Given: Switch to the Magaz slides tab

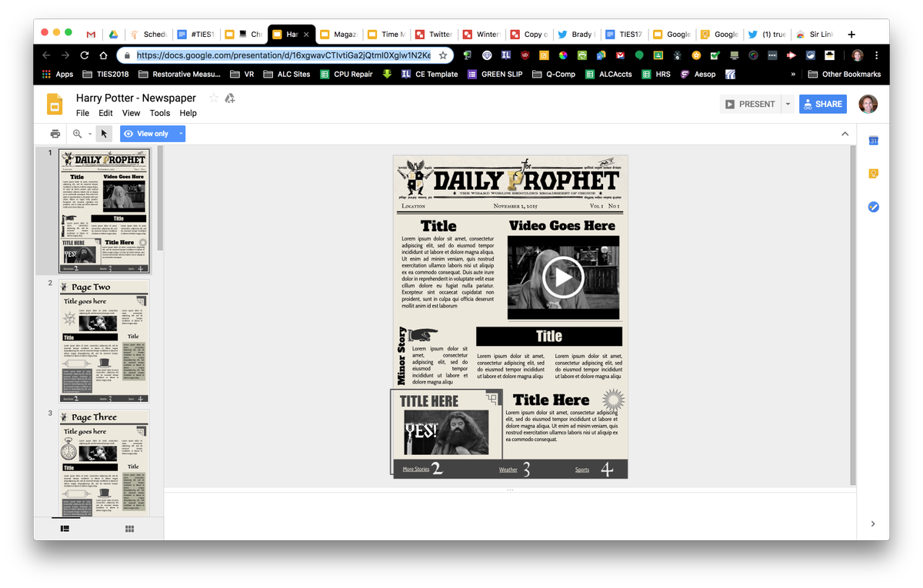Looking at the screenshot, I should click(x=338, y=35).
